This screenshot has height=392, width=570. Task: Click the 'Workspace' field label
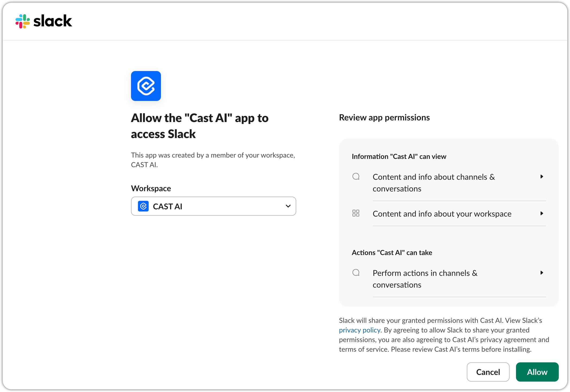(x=151, y=189)
